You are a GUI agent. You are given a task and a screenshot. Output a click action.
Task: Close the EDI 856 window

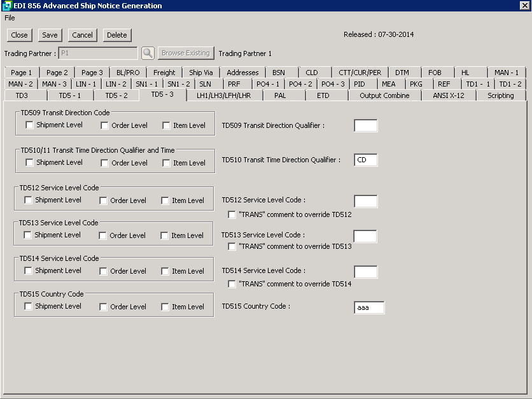pos(524,6)
